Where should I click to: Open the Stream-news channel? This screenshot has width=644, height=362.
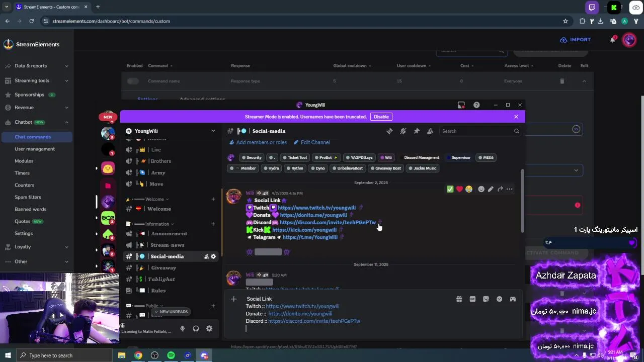point(168,245)
